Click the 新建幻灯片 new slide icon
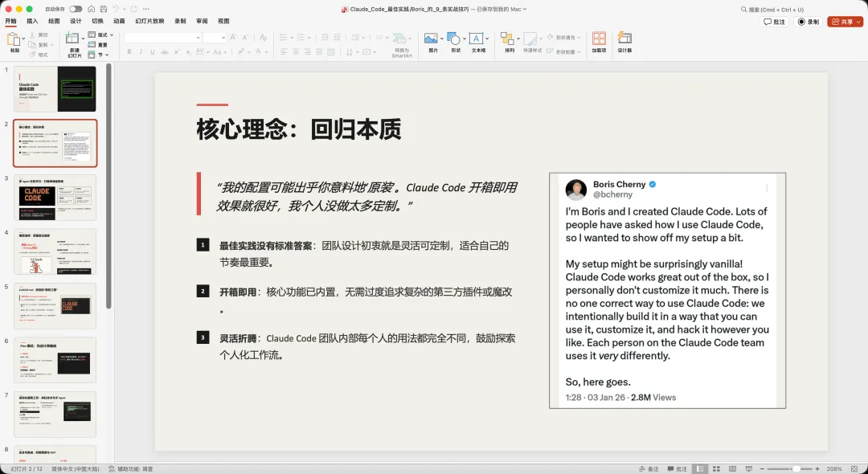The image size is (868, 474). coord(72,39)
